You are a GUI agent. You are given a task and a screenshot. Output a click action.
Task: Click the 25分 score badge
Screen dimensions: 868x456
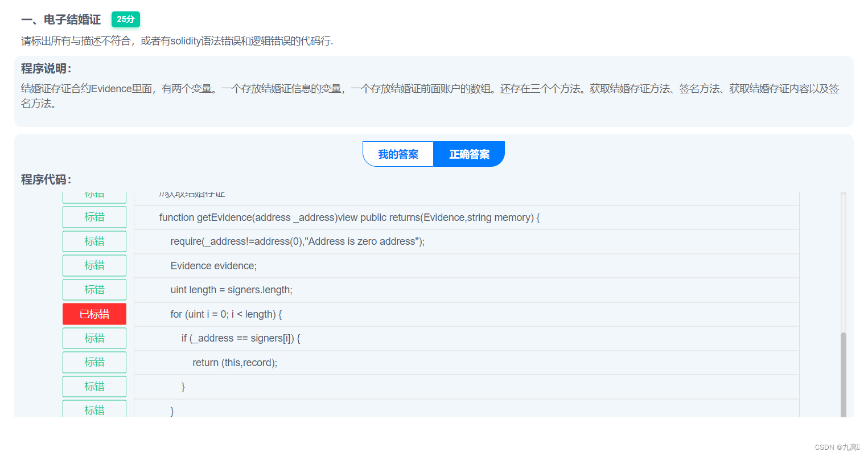[x=126, y=19]
